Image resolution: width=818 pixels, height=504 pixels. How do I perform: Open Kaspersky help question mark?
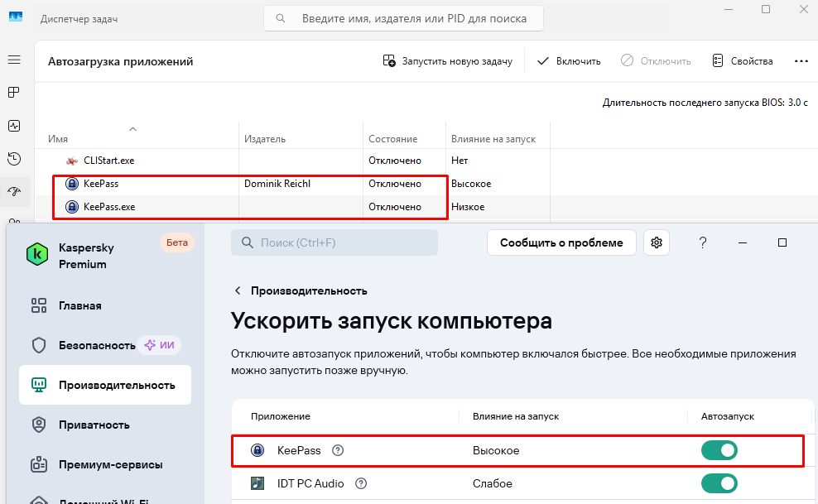[x=703, y=242]
